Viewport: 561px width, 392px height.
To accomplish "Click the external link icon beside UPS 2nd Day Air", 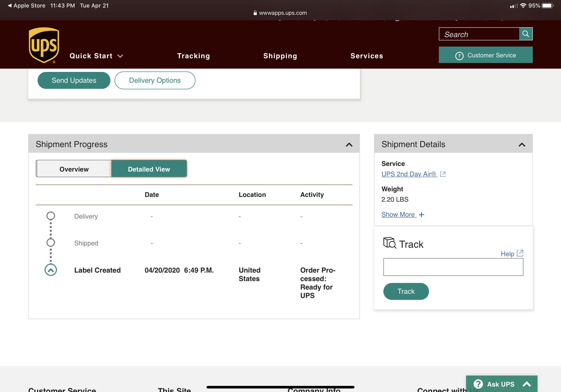I will click(x=443, y=174).
